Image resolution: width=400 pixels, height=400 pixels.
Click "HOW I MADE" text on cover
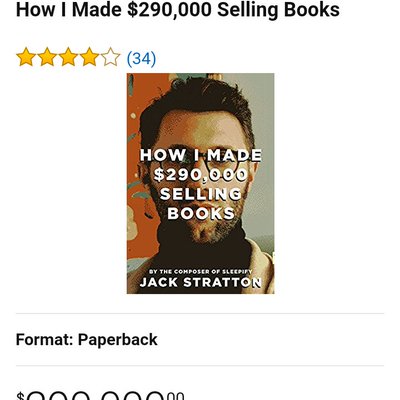click(x=201, y=155)
